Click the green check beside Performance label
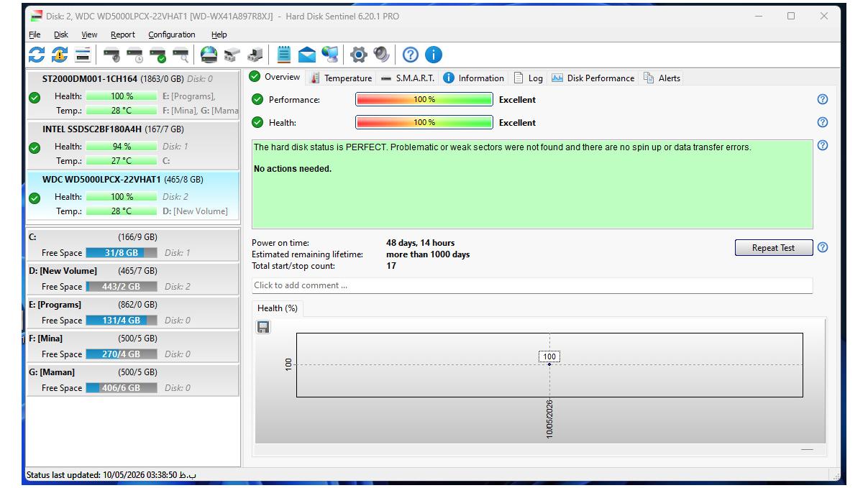 pos(257,99)
